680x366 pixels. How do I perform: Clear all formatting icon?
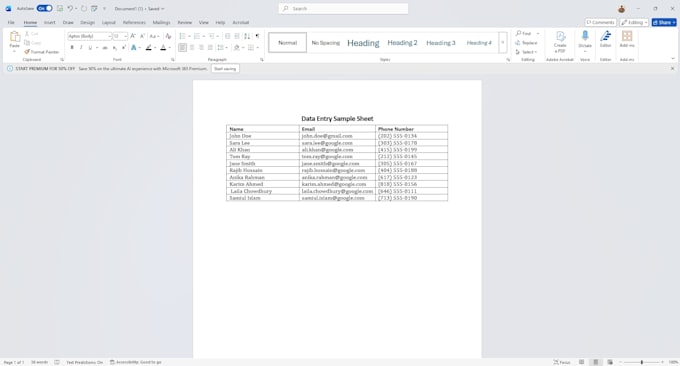(168, 36)
